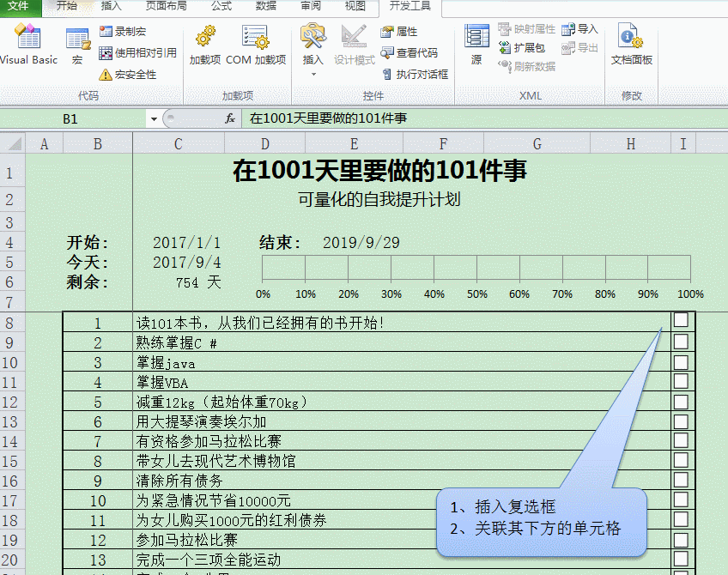Screen dimensions: 728x575
Task: Switch to the 公式 tab
Action: coord(221,6)
